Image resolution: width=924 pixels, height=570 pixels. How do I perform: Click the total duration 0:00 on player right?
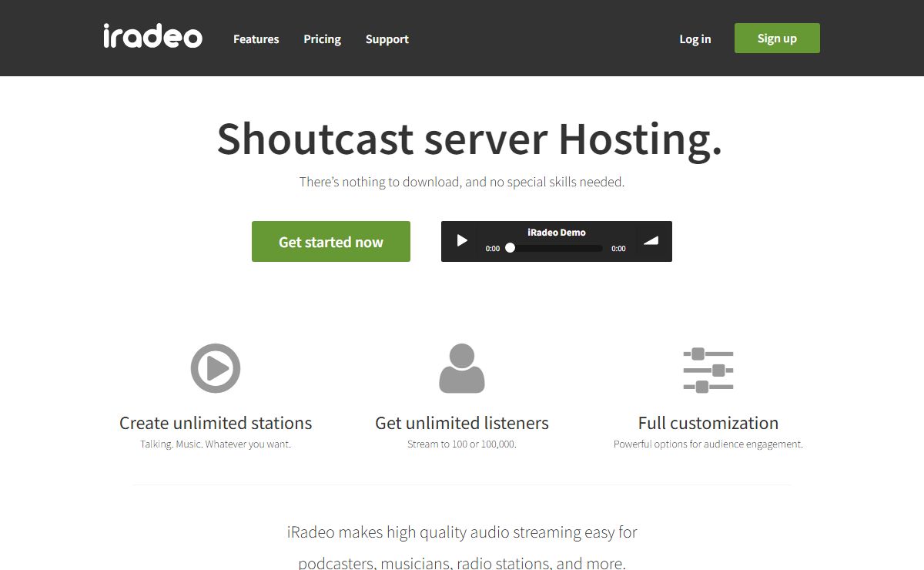pyautogui.click(x=618, y=249)
